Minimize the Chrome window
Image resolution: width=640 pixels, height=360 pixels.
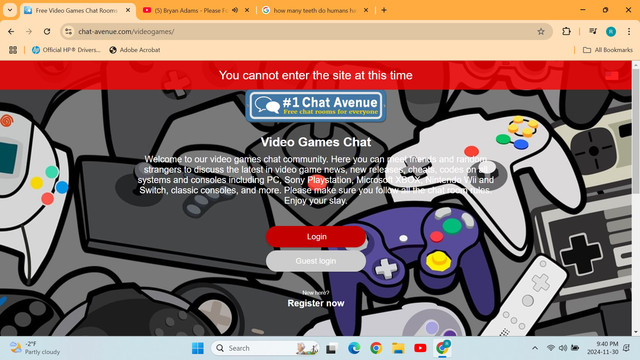[583, 10]
